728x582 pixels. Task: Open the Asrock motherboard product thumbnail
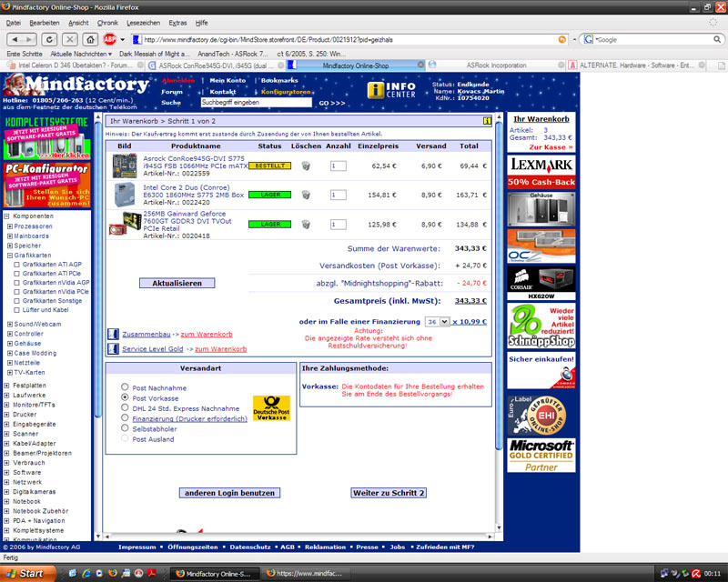click(125, 166)
